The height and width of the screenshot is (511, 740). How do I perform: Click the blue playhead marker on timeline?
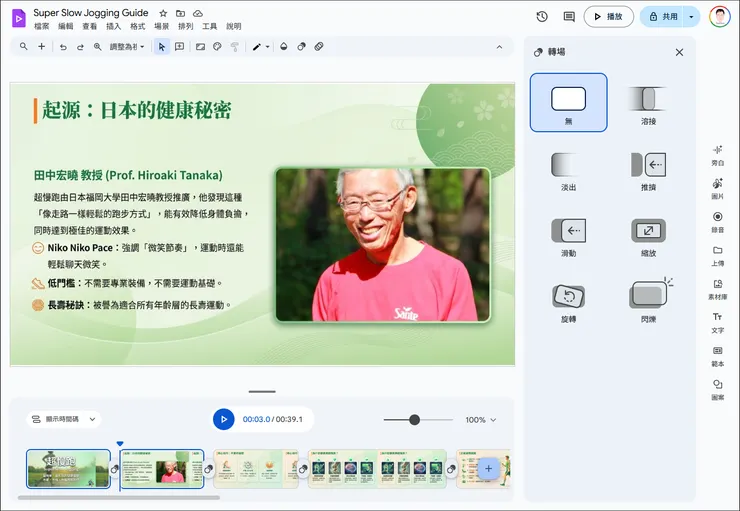click(120, 444)
